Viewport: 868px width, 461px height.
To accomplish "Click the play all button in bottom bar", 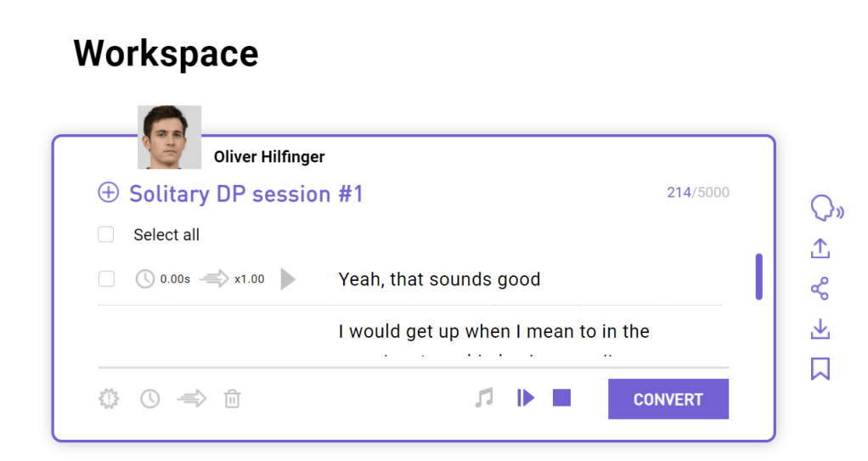I will pyautogui.click(x=526, y=397).
